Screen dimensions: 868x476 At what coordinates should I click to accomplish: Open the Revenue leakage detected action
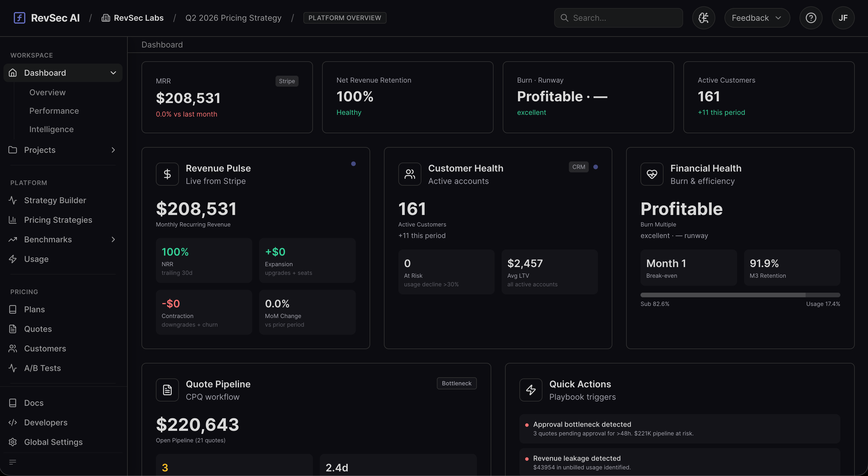(x=680, y=462)
